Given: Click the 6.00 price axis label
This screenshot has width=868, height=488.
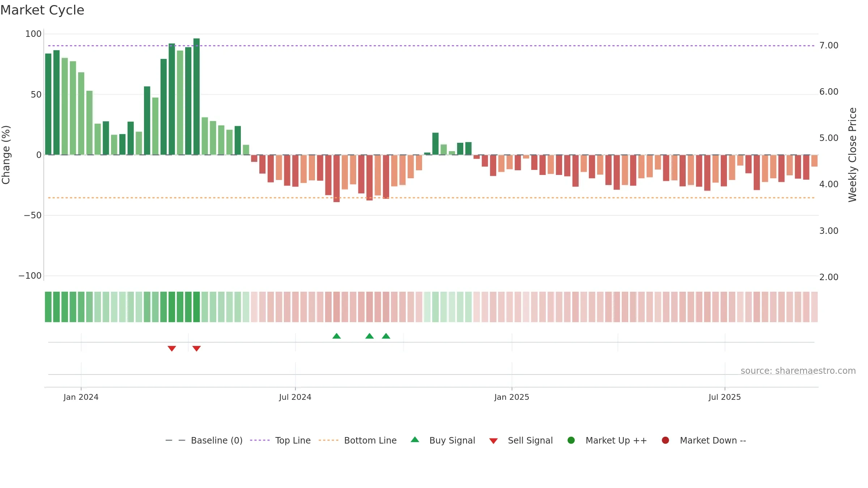Looking at the screenshot, I should pos(829,92).
